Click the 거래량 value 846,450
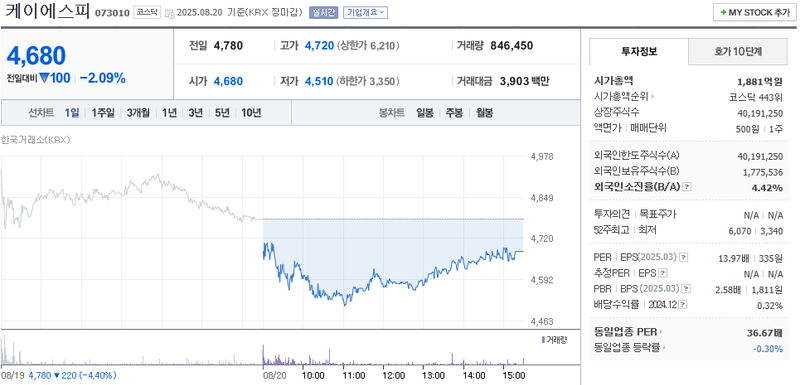Screen dimensions: 800x385 511,46
